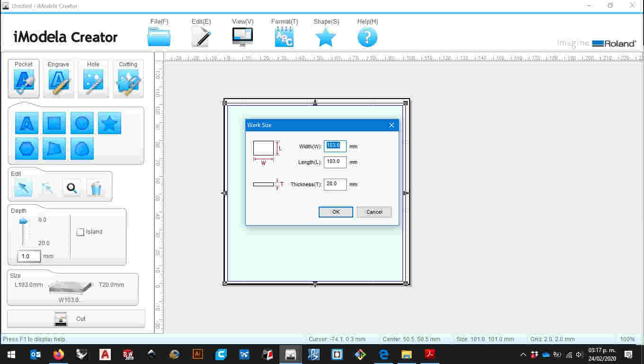Open the Windows Start button
Screen dimensions: 644x364
(x=10, y=354)
